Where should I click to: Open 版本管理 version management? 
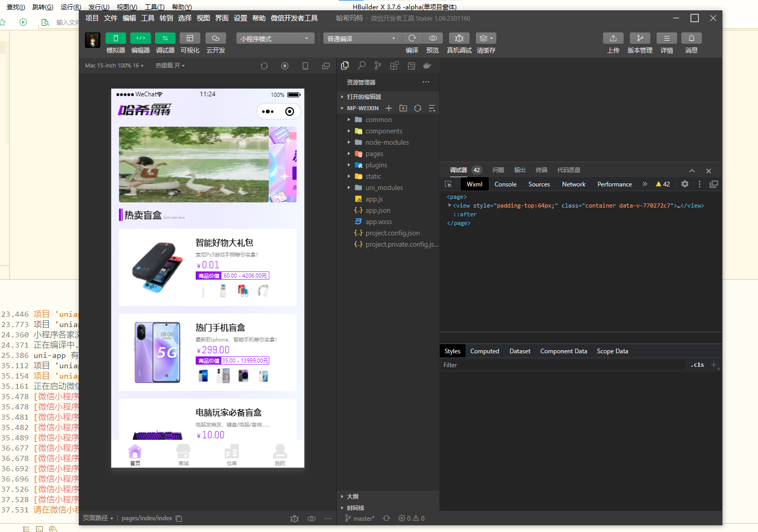click(640, 38)
